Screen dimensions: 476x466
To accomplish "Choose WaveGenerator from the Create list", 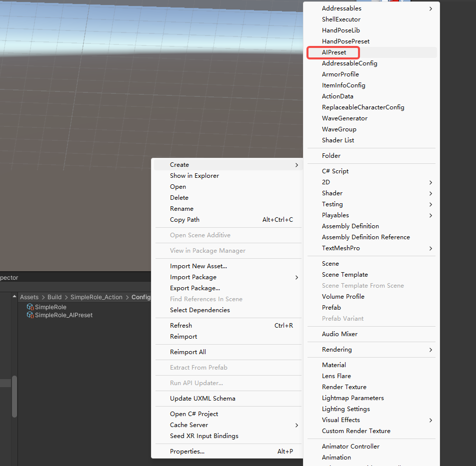I will [344, 118].
